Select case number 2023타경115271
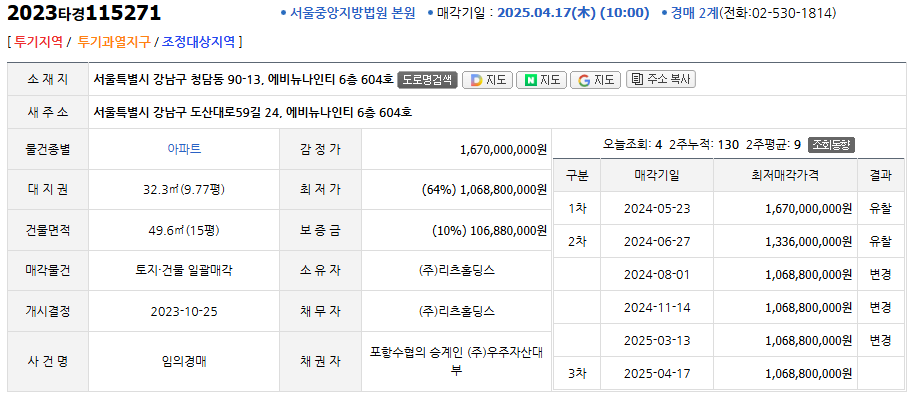The image size is (912, 397). (84, 13)
